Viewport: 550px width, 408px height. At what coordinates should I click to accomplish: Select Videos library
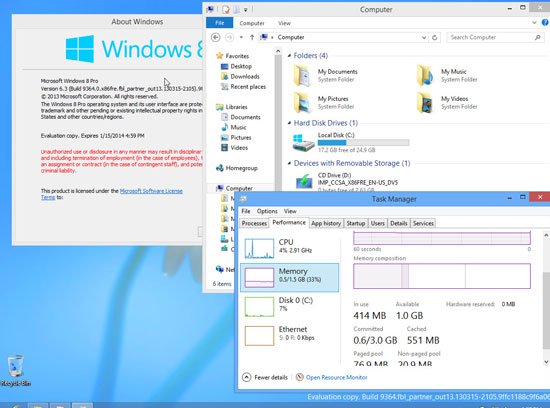234,147
